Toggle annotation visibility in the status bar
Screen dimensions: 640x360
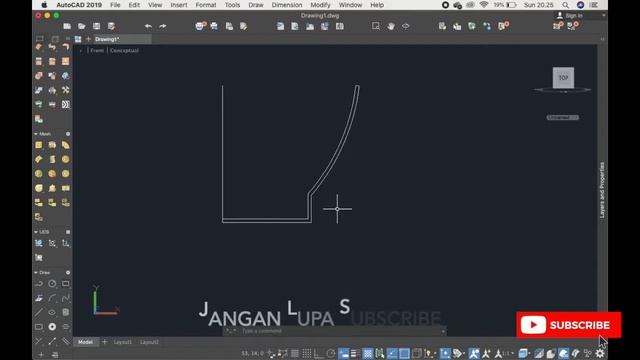point(474,353)
